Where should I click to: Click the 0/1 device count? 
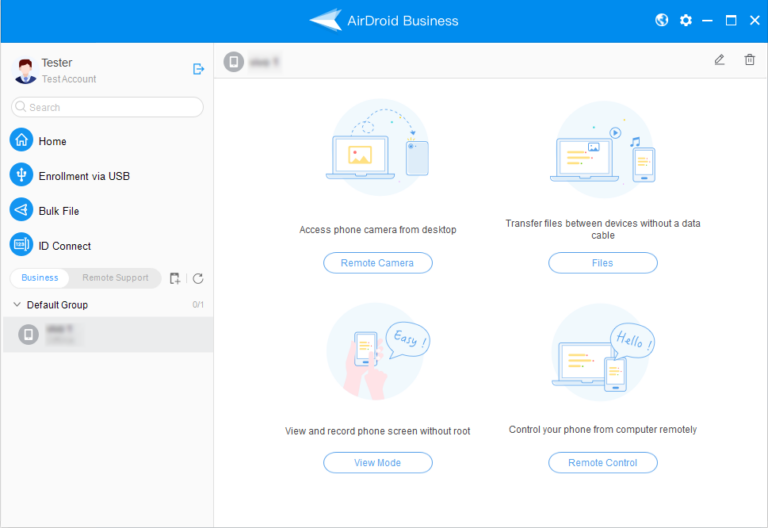(x=198, y=305)
